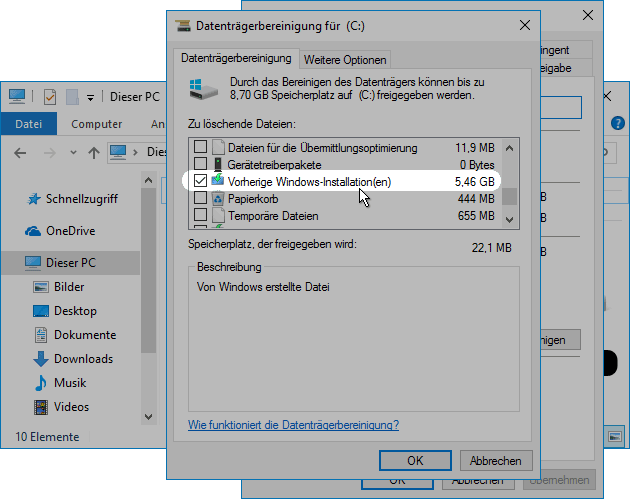Go up one level in Explorer
Viewport: 630px width, 499px height.
[94, 153]
